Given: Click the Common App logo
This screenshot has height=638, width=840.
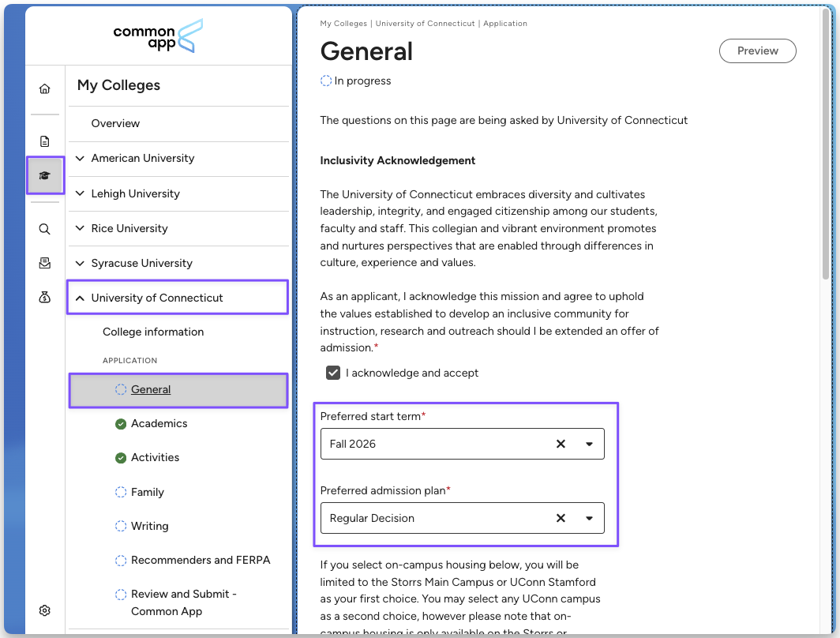Looking at the screenshot, I should click(158, 36).
